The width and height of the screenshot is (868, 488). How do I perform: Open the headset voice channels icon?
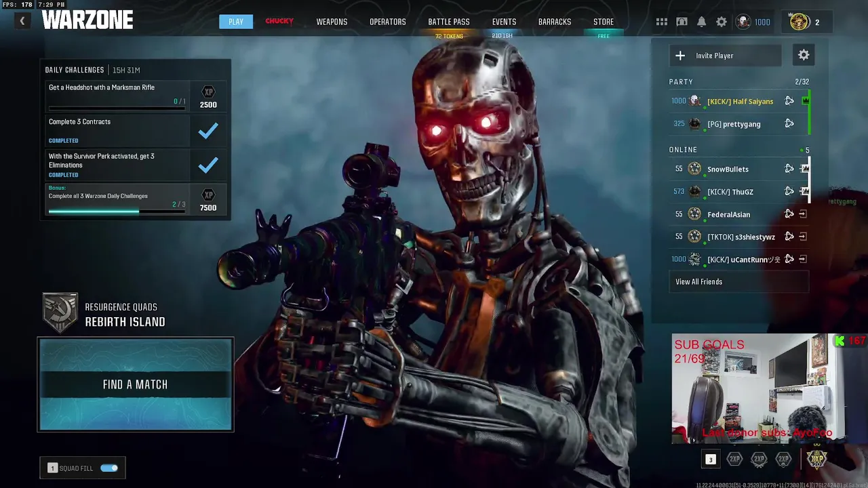tap(682, 22)
